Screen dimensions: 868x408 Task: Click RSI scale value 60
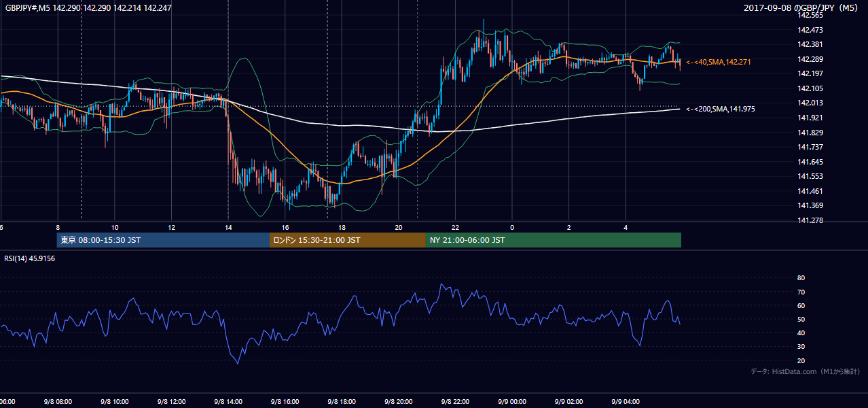(801, 305)
